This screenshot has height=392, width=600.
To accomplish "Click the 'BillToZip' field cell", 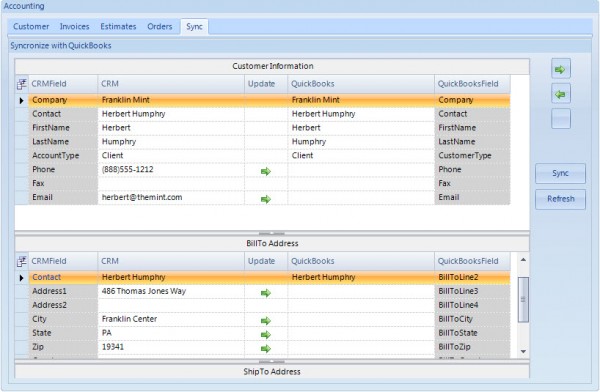I will pos(472,347).
